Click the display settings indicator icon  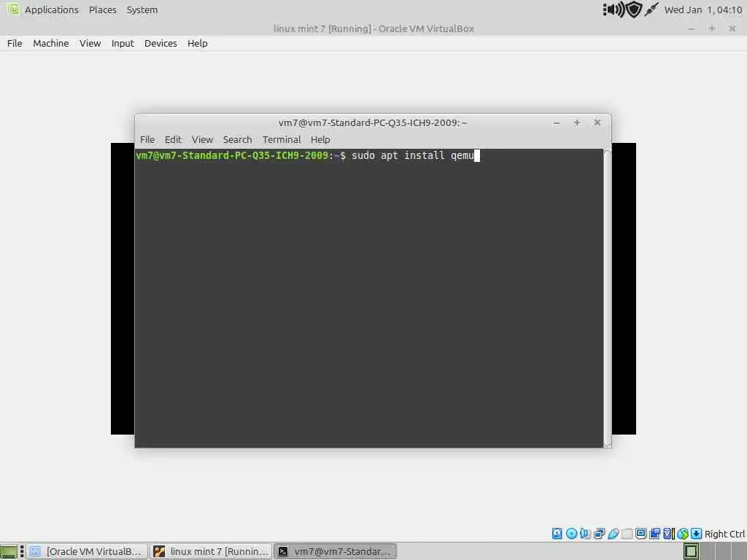(640, 533)
